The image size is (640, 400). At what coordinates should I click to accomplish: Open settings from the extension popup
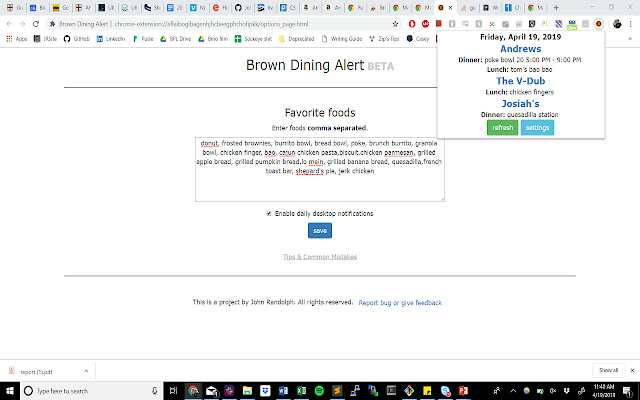(537, 128)
